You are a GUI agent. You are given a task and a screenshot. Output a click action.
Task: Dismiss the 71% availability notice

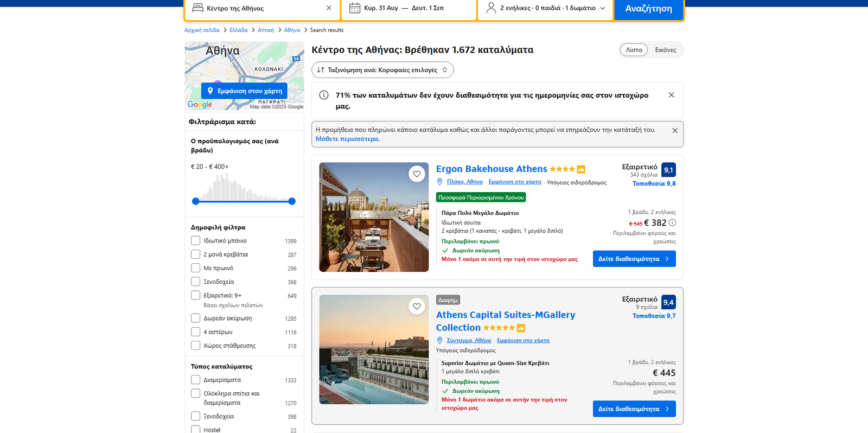click(x=671, y=95)
